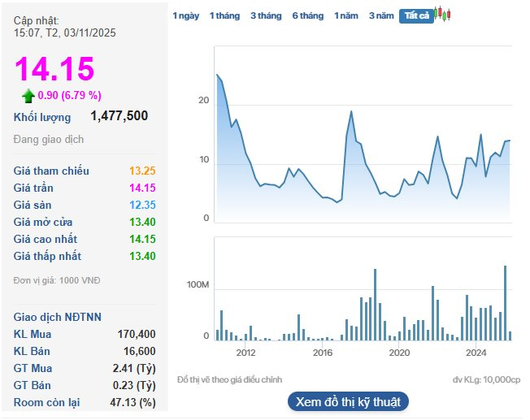The height and width of the screenshot is (420, 530).
Task: Click the 2017 price peak on chart
Action: click(x=351, y=111)
